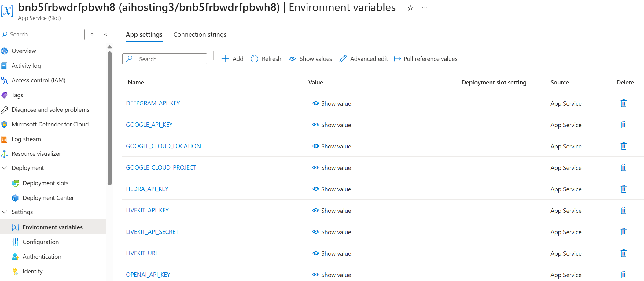Open Deployment slots in the sidebar

pyautogui.click(x=46, y=183)
